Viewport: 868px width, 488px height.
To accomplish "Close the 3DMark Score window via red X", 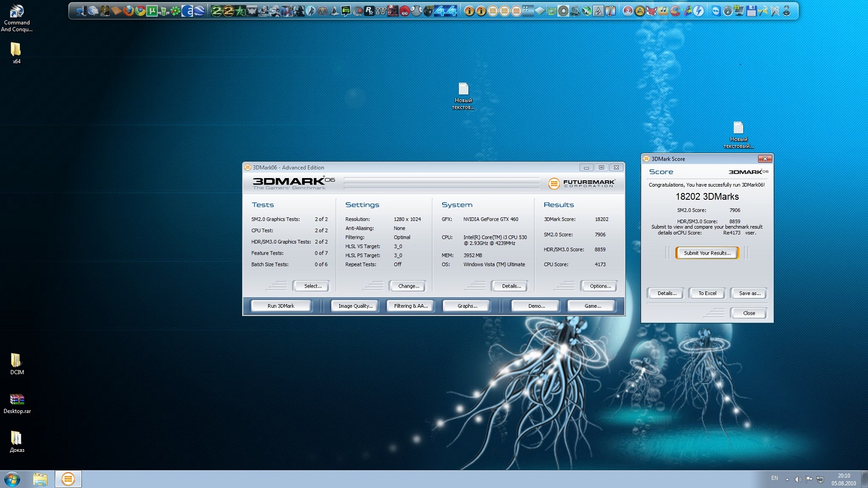I will click(x=764, y=159).
